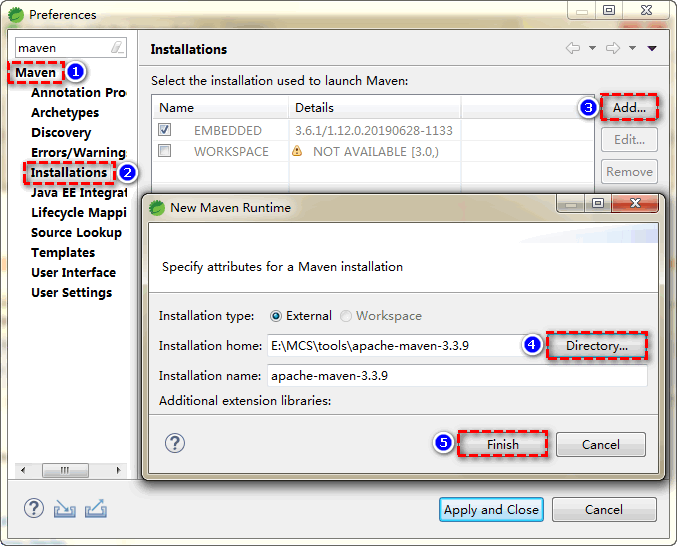Viewport: 677px width, 546px height.
Task: Select the Workspace installation type radio
Action: pos(346,316)
